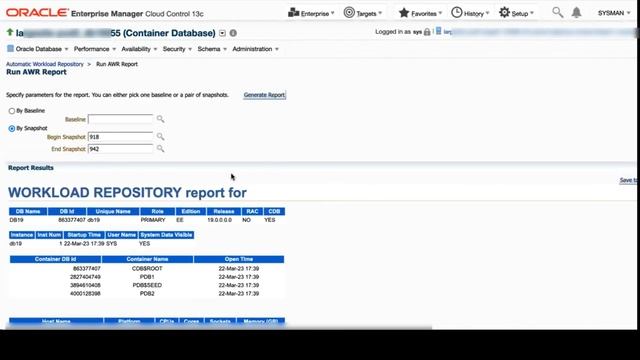Click the Release value 19.0.0.0.0
The image size is (640, 360).
point(220,220)
